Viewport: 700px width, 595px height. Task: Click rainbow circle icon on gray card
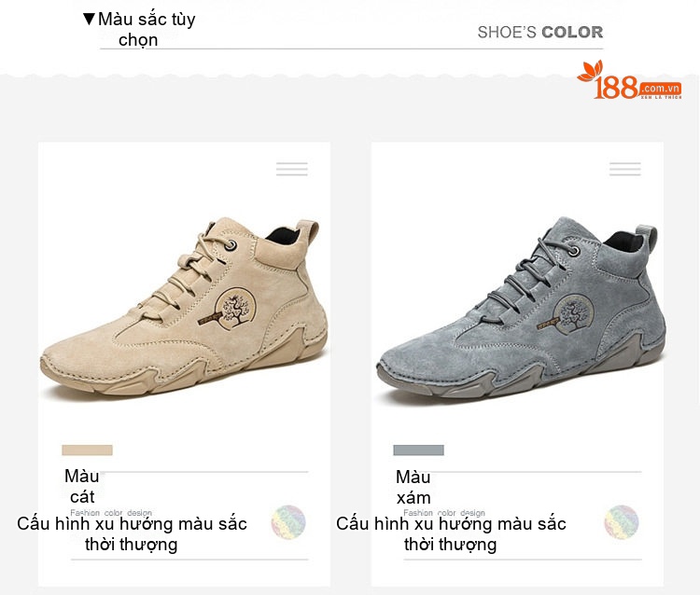tap(622, 522)
